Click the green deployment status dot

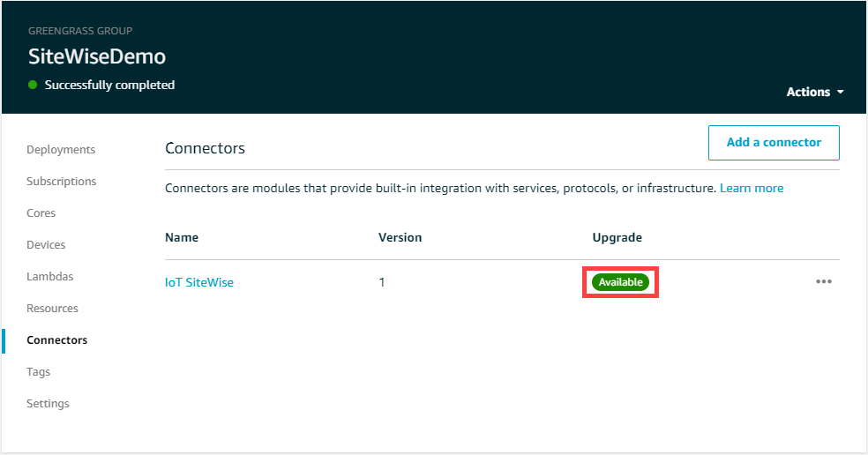coord(33,86)
